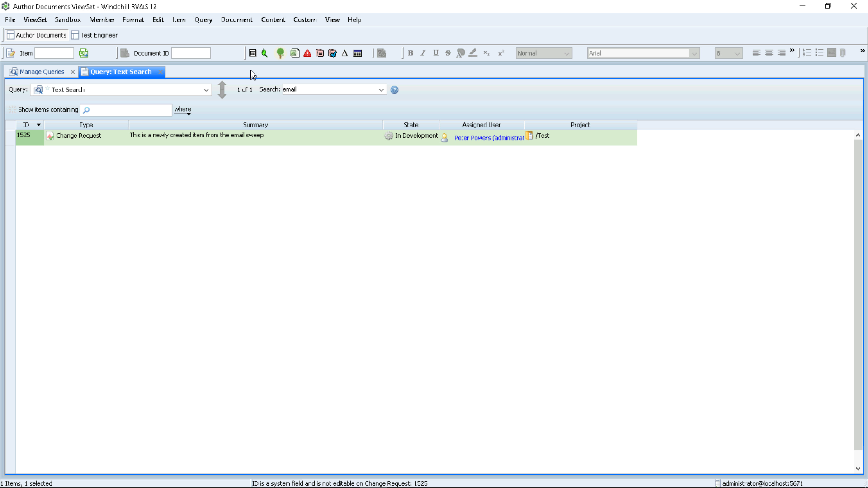The width and height of the screenshot is (868, 488).
Task: Click the Document ID input field
Action: tap(191, 53)
